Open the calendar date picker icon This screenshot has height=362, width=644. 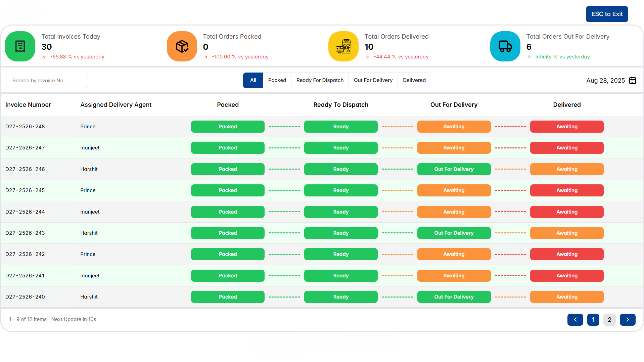tap(633, 80)
